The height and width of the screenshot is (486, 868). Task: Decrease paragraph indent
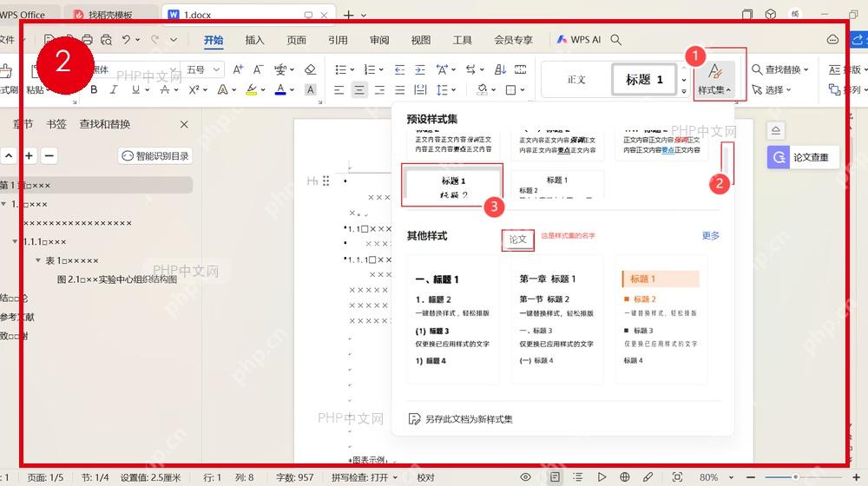pyautogui.click(x=399, y=69)
